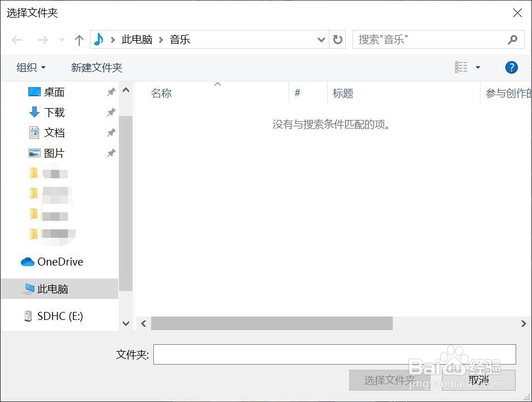
Task: Expand the address bar history dropdown
Action: click(321, 39)
